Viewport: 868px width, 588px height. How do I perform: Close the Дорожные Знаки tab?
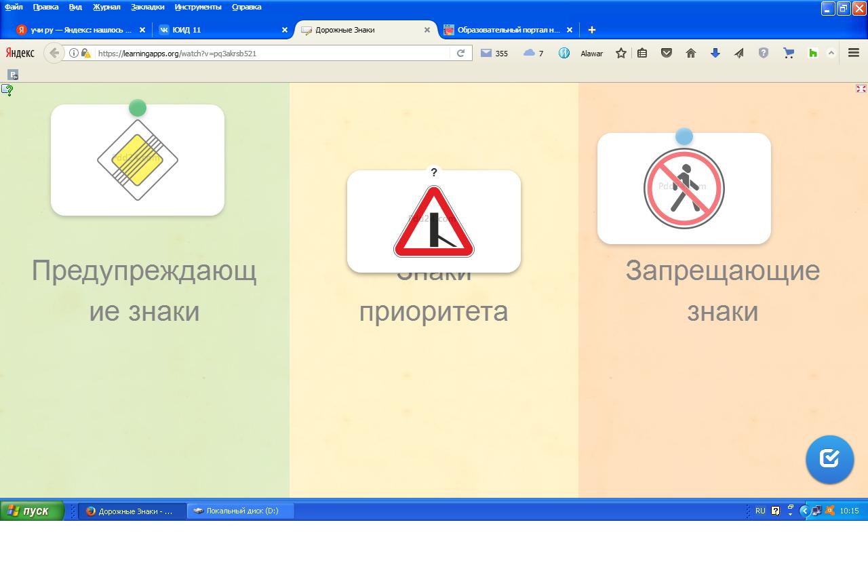[427, 30]
